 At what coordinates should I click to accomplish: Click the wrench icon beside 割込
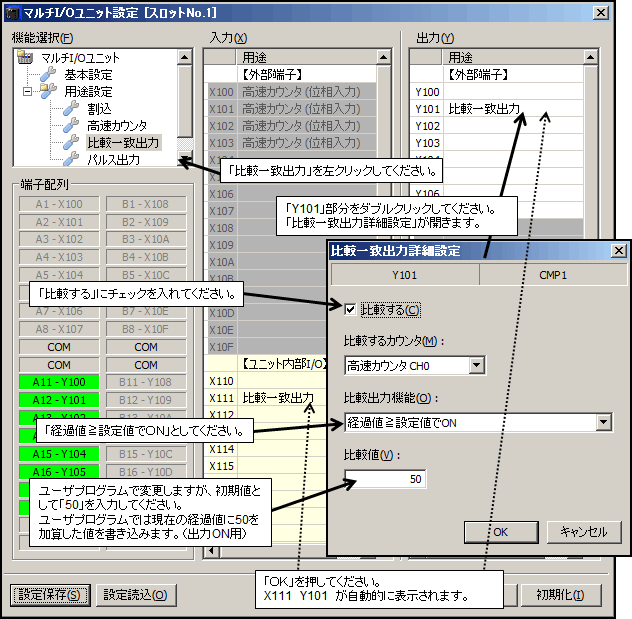click(x=70, y=109)
